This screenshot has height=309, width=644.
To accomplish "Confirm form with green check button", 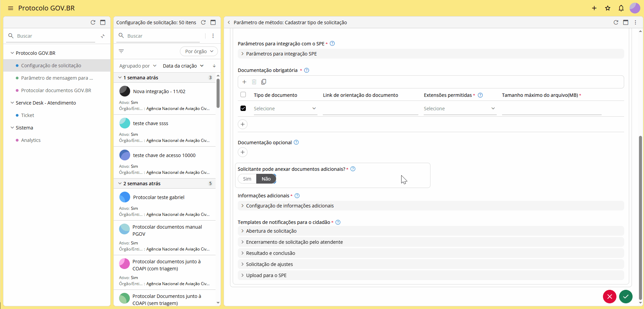I will pos(626,297).
